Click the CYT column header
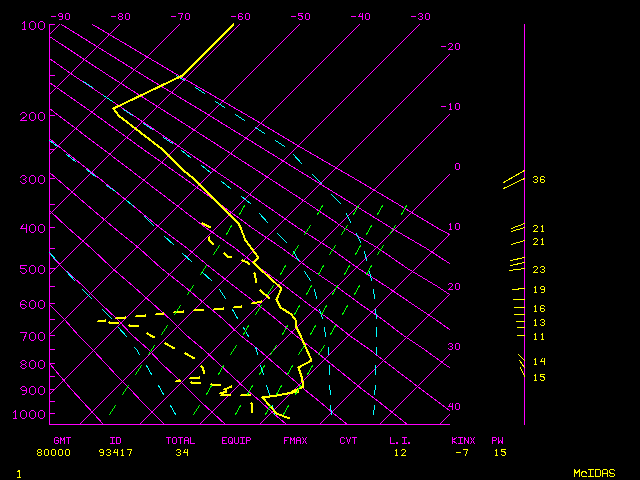 tap(348, 440)
